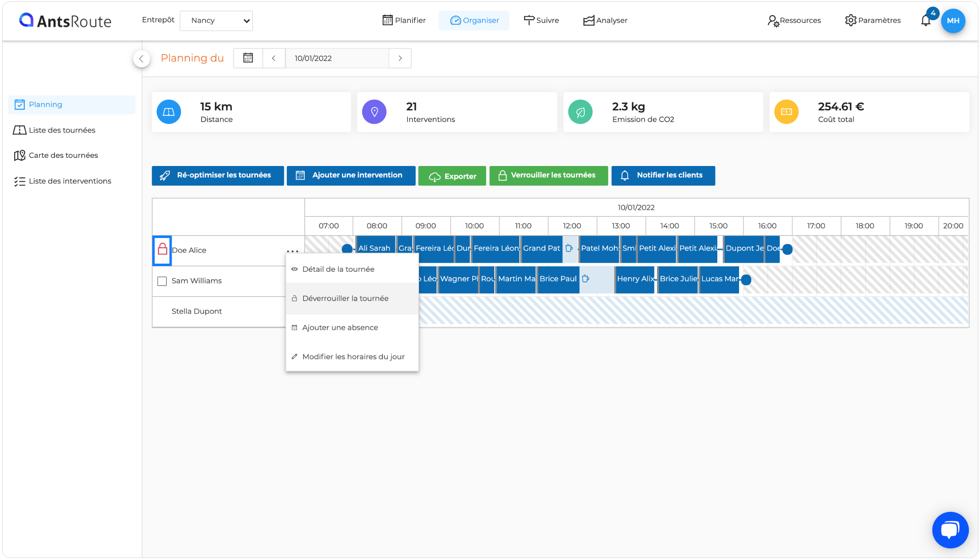Click the Doe Alice row name
The image size is (980, 559).
[189, 250]
